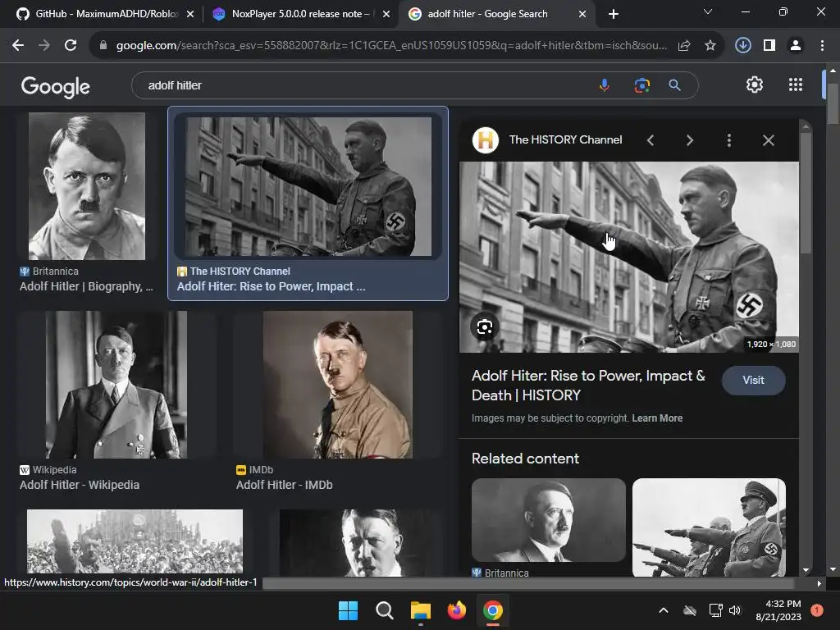Select Wikipedia Adolf Hitler image result
Image resolution: width=840 pixels, height=630 pixels.
click(x=116, y=385)
